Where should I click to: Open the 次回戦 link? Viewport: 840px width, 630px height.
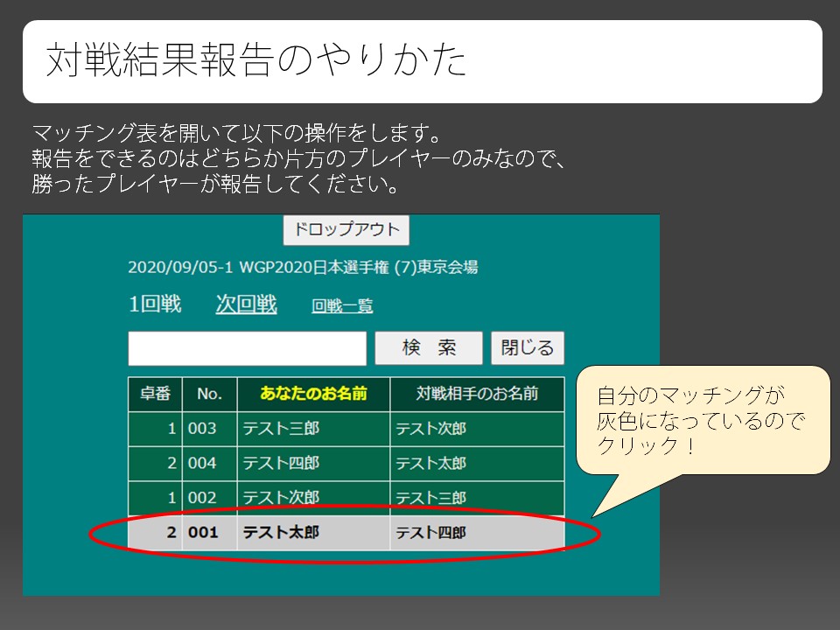coord(246,304)
